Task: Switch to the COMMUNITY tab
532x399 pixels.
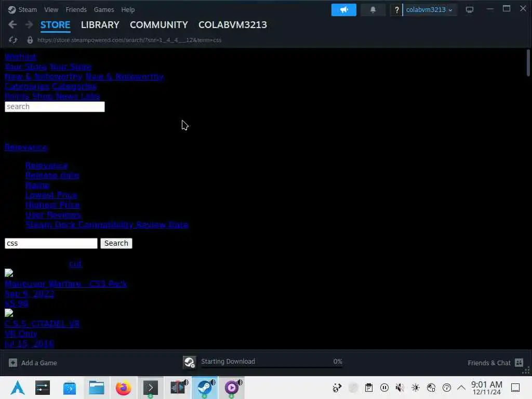Action: [x=159, y=25]
